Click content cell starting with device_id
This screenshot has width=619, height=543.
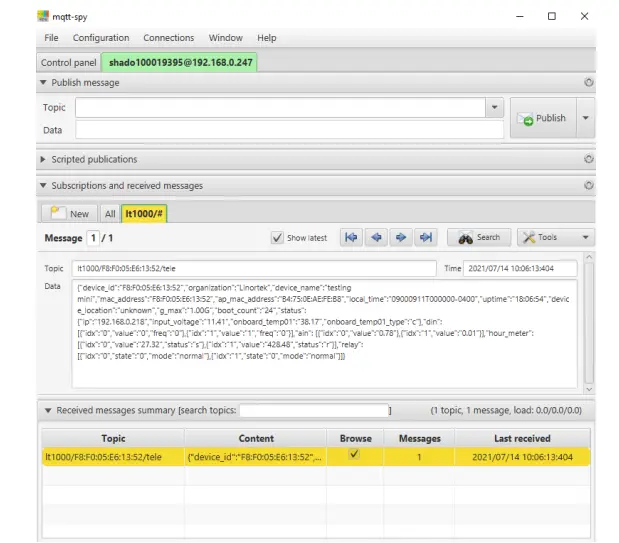(x=255, y=457)
